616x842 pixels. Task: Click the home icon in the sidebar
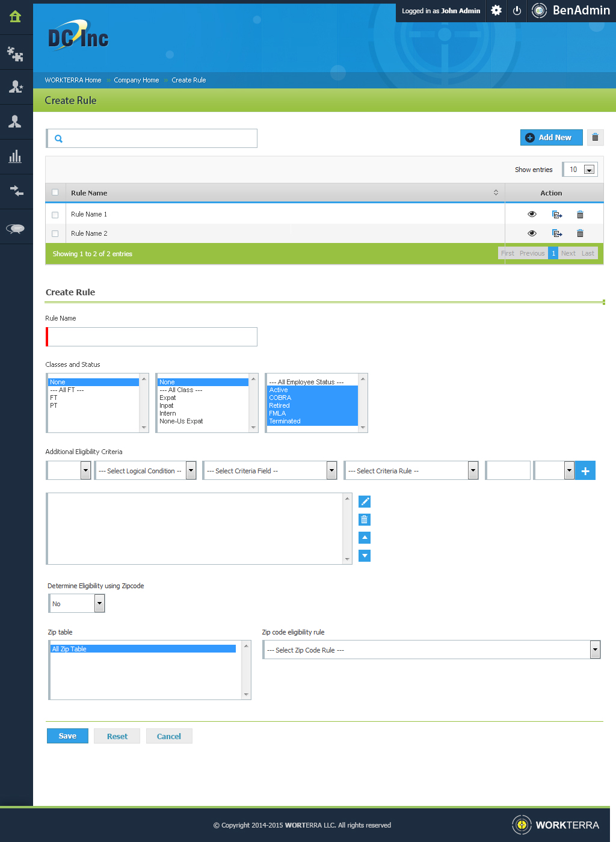pos(16,17)
